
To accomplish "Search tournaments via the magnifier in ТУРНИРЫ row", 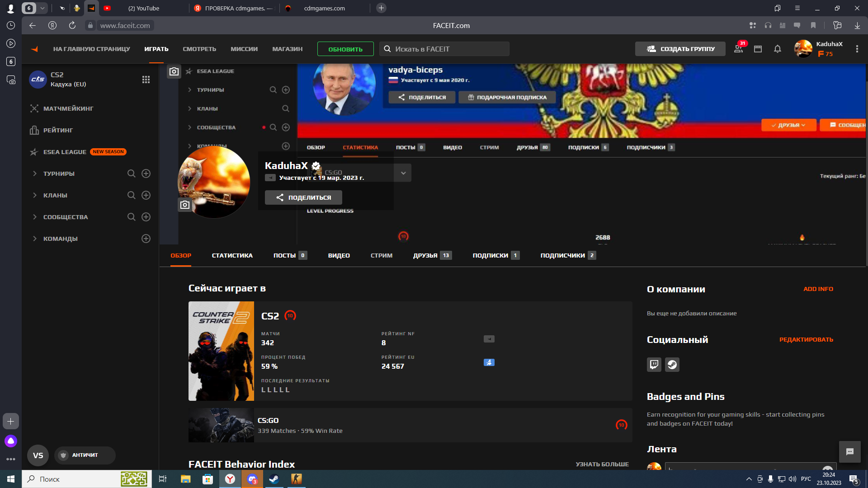I will coord(132,174).
